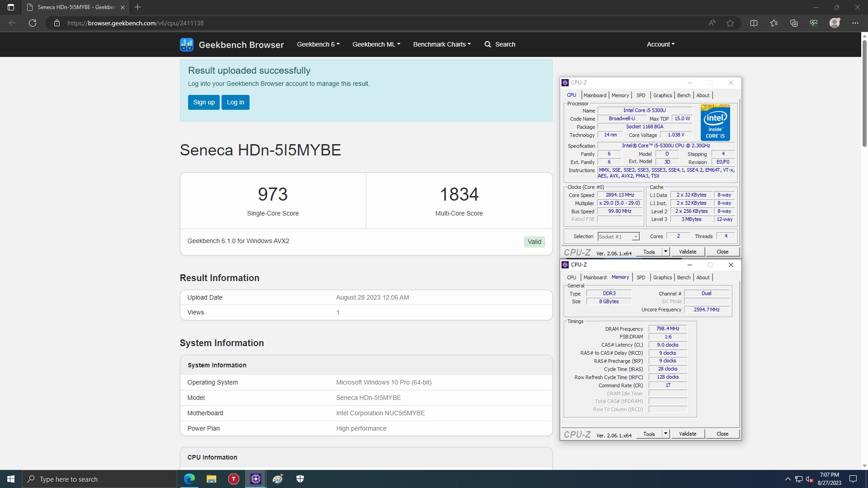This screenshot has height=488, width=868.
Task: Open the Favorites list icon
Action: point(774,23)
